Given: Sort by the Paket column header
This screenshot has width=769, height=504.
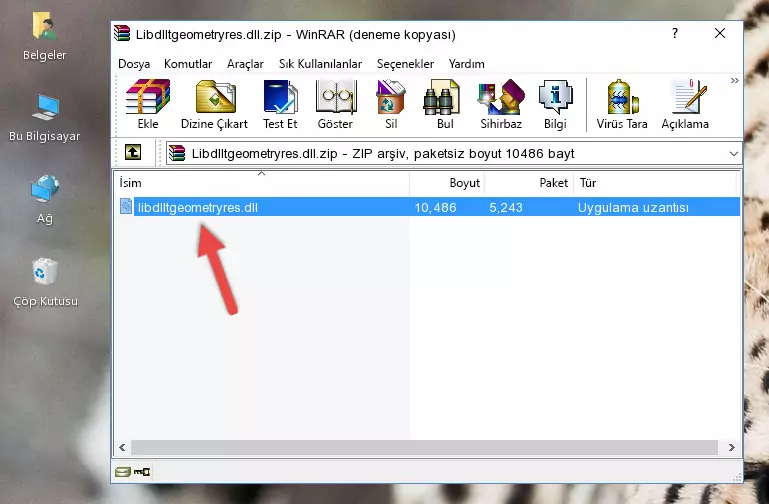Looking at the screenshot, I should tap(529, 183).
